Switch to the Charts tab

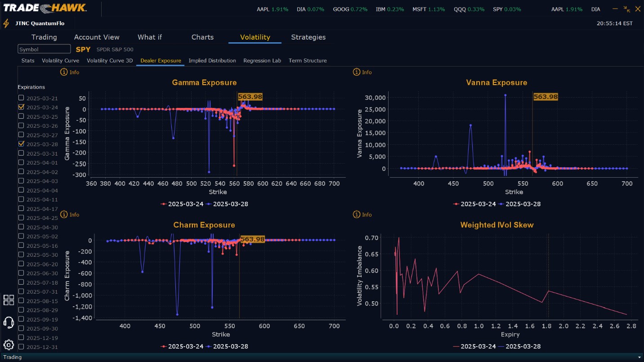pyautogui.click(x=202, y=37)
